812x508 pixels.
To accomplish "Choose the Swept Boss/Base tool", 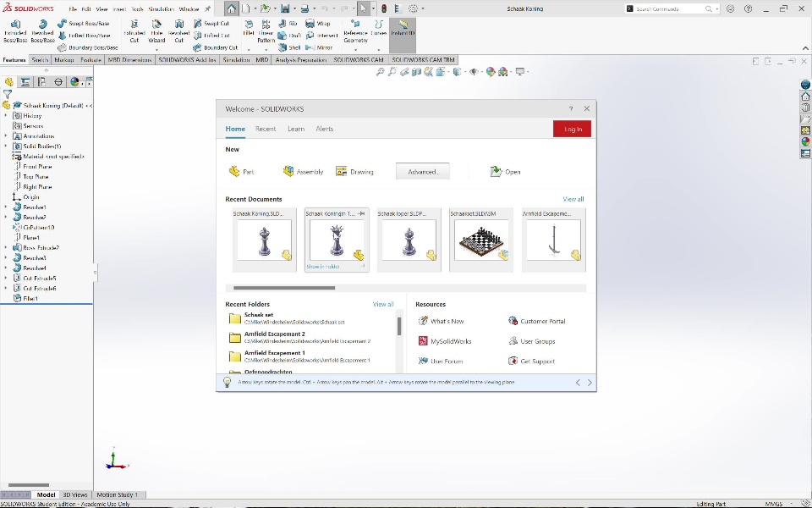I will coord(84,24).
